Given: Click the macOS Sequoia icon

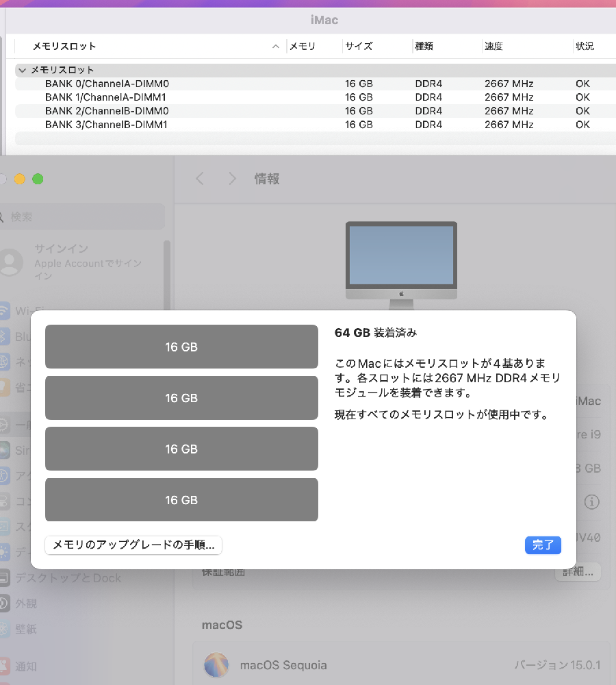Looking at the screenshot, I should tap(216, 665).
